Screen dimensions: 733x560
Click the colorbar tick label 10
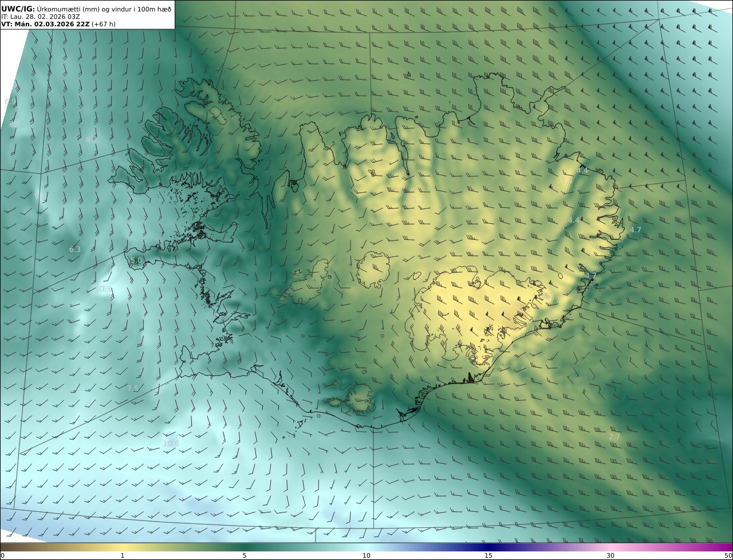pos(366,555)
